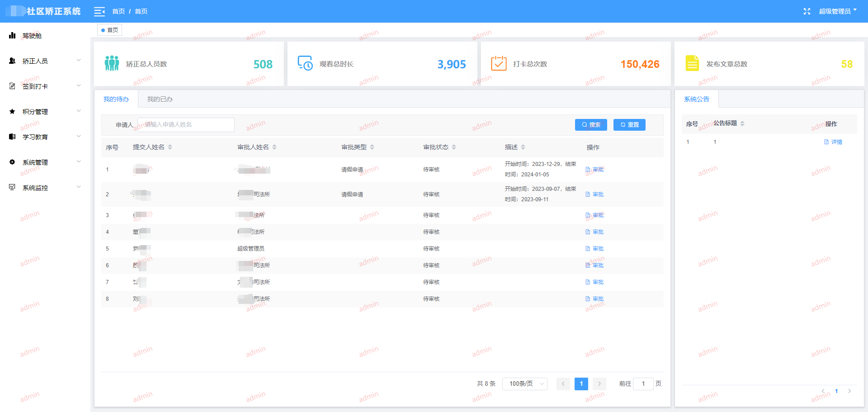Click previous arrow in announcements pagination
This screenshot has width=868, height=412.
pyautogui.click(x=823, y=391)
